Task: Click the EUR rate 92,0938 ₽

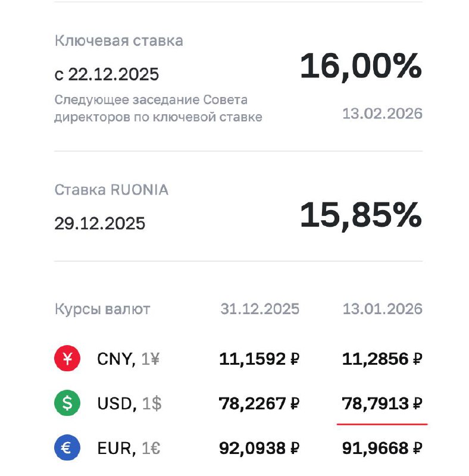Action: [x=259, y=447]
